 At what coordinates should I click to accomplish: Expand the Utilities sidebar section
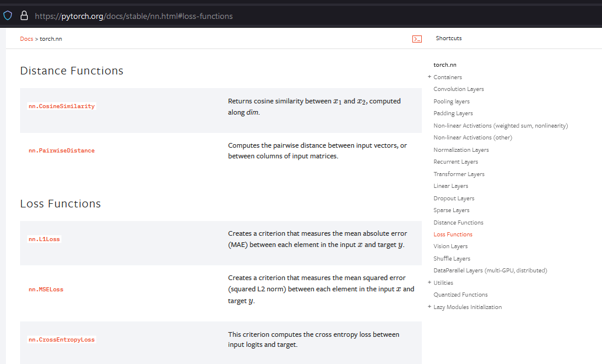[429, 282]
